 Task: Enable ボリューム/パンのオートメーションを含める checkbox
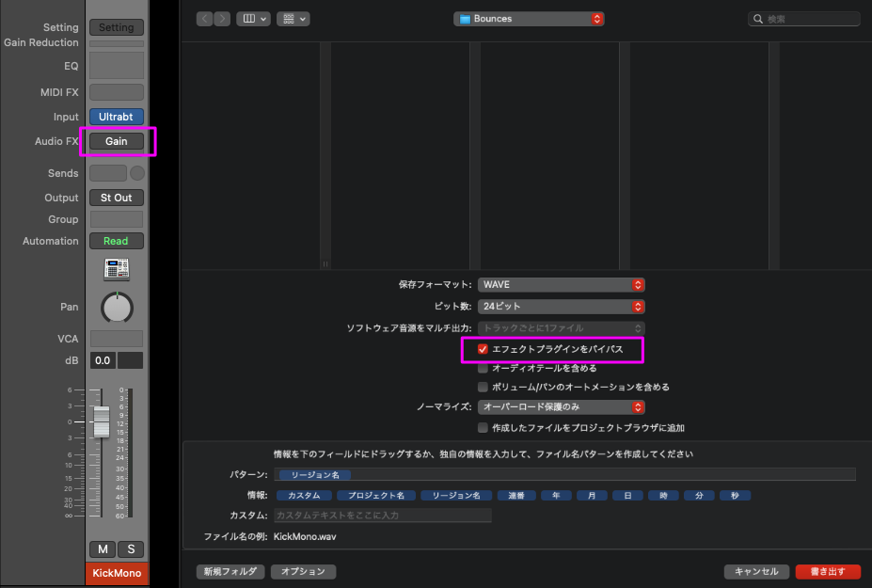(484, 387)
